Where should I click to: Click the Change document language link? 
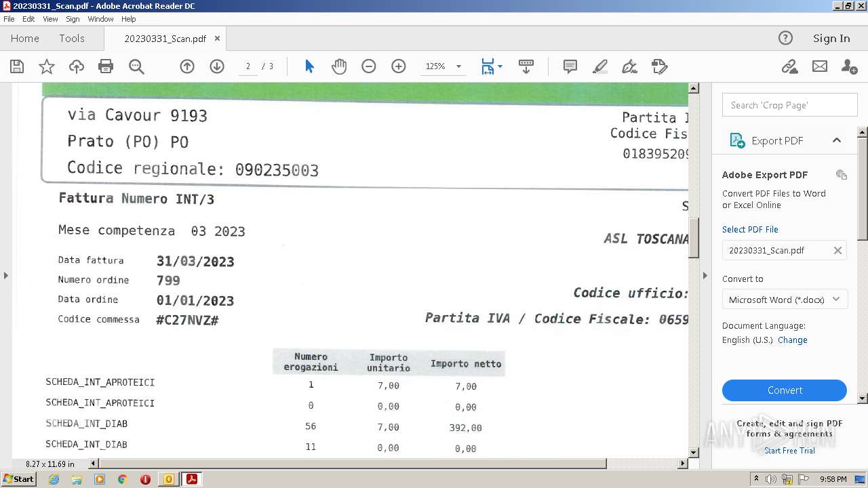click(793, 340)
